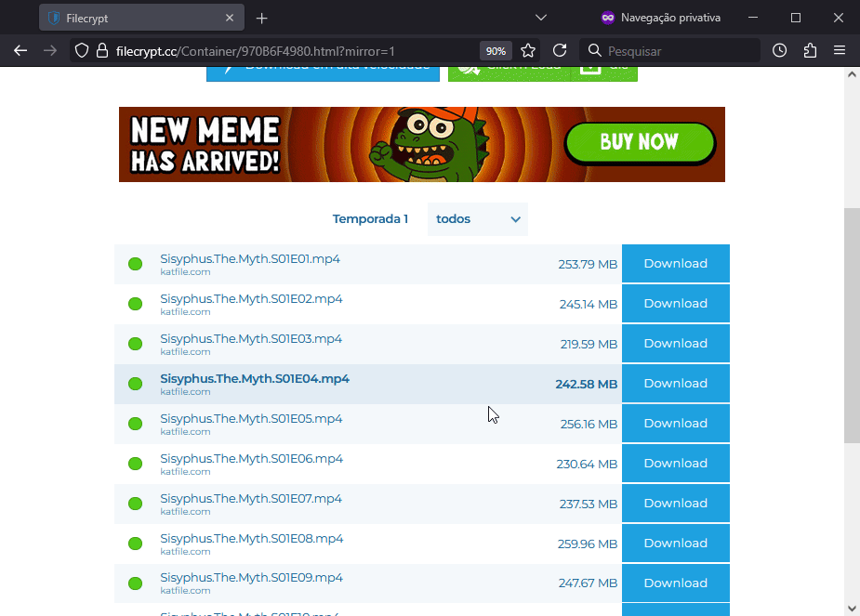Click the page scrollbar thumb
The image size is (860, 616).
click(852, 325)
